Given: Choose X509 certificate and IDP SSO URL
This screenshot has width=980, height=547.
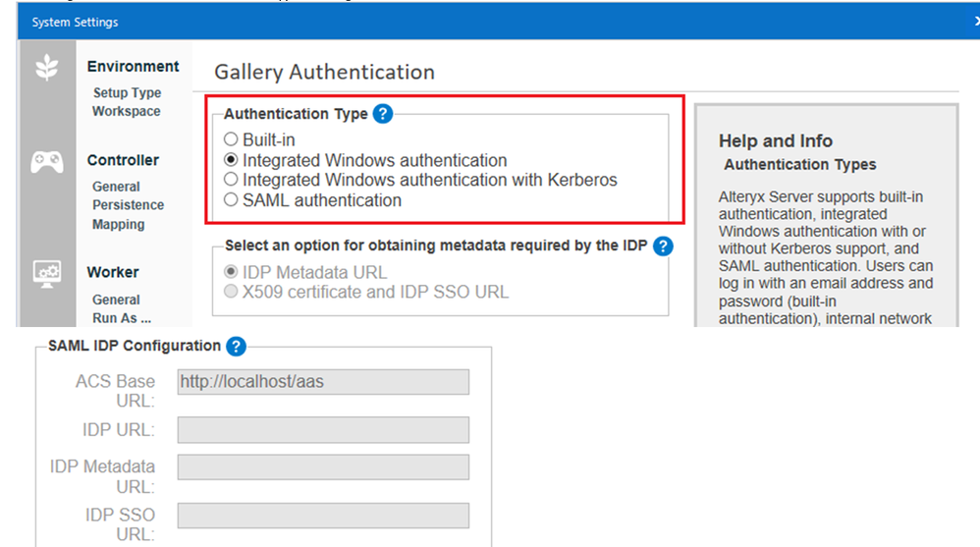Looking at the screenshot, I should (x=231, y=292).
